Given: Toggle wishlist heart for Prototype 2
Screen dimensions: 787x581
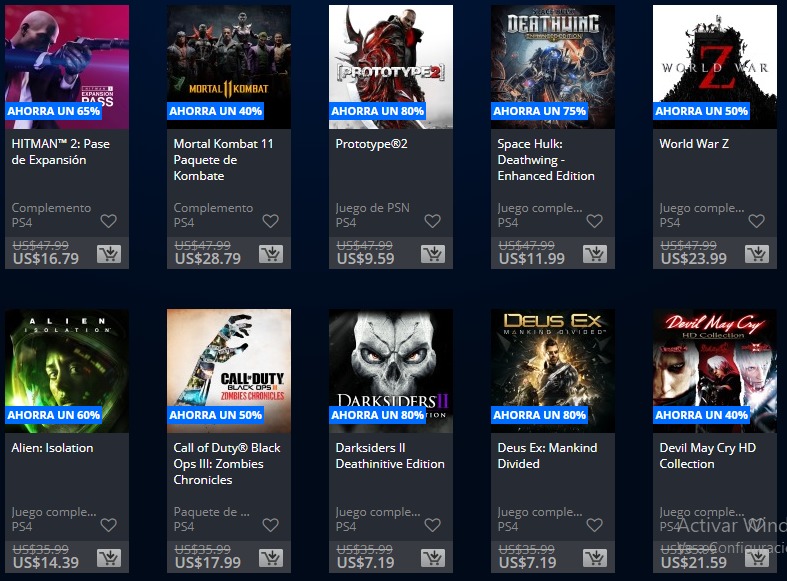Looking at the screenshot, I should [x=433, y=221].
